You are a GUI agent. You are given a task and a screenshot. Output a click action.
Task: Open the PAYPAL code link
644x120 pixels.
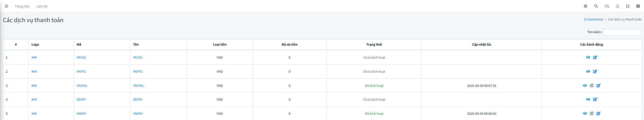pyautogui.click(x=82, y=86)
